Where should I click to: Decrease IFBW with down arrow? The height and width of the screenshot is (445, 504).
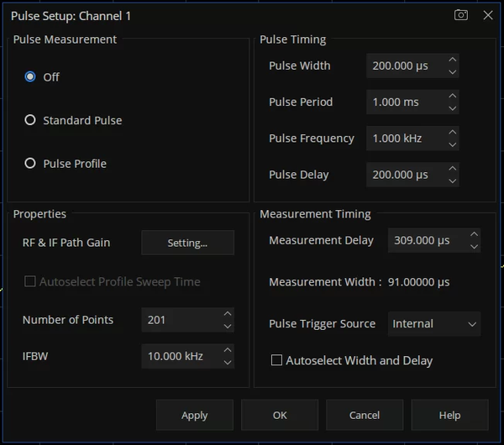click(227, 363)
